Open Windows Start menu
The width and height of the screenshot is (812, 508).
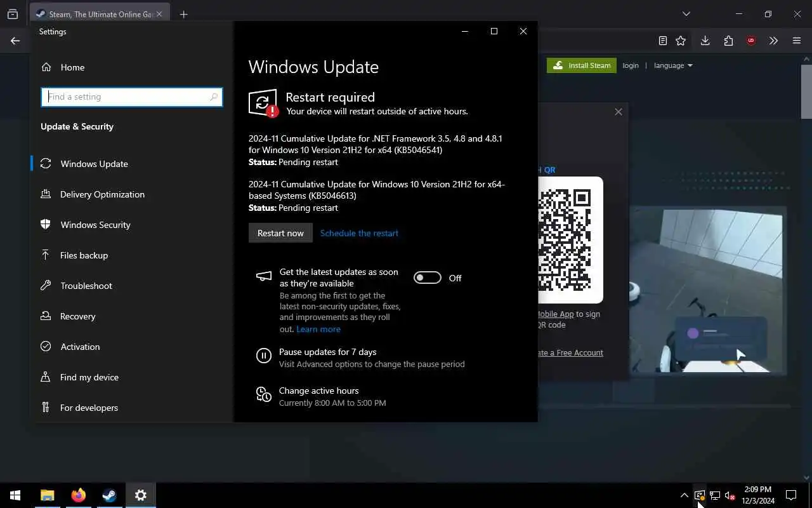pos(15,495)
